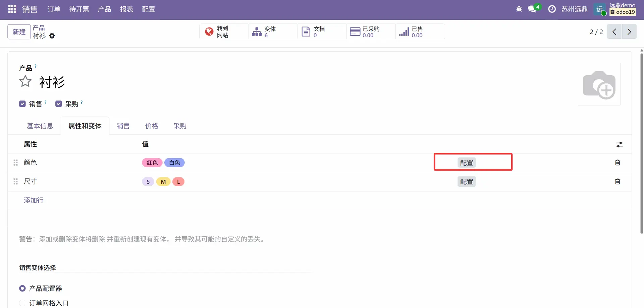Click the debug bug icon
Viewport: 644px width, 308px height.
point(519,9)
